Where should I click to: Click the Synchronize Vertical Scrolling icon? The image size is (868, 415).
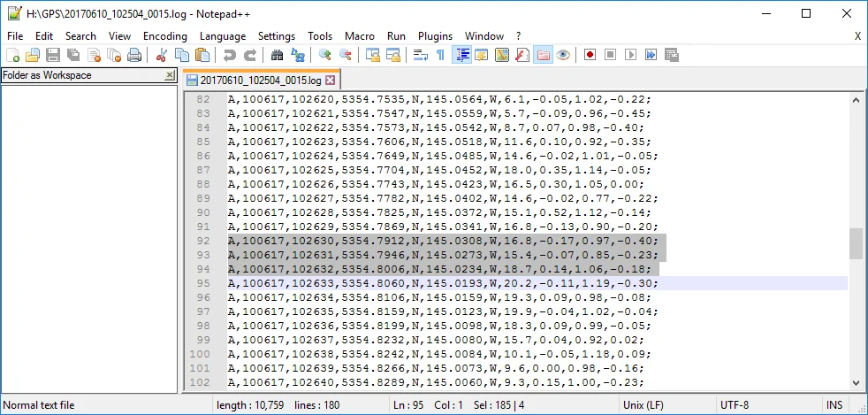372,55
